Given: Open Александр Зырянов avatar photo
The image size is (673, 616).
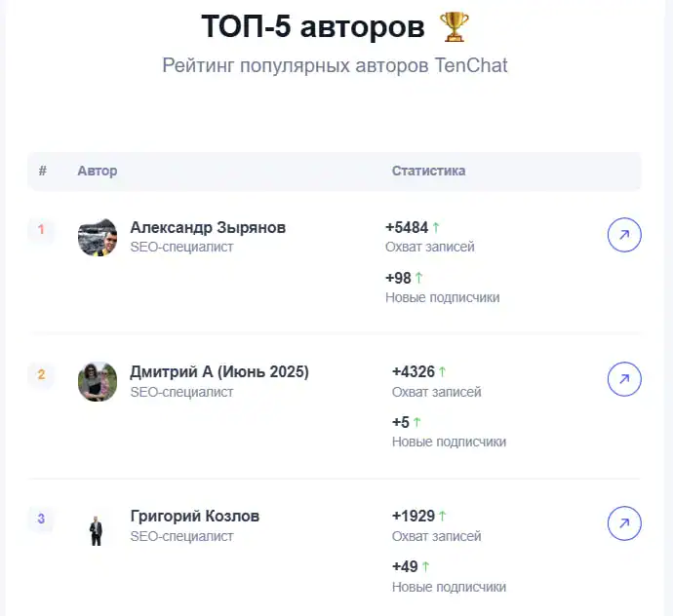Looking at the screenshot, I should (x=98, y=237).
